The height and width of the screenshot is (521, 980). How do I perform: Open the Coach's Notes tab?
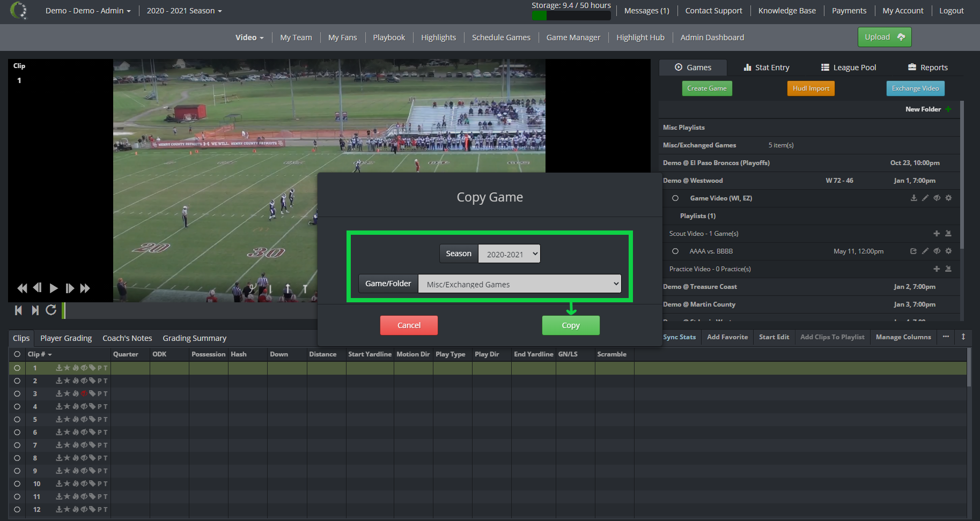127,338
